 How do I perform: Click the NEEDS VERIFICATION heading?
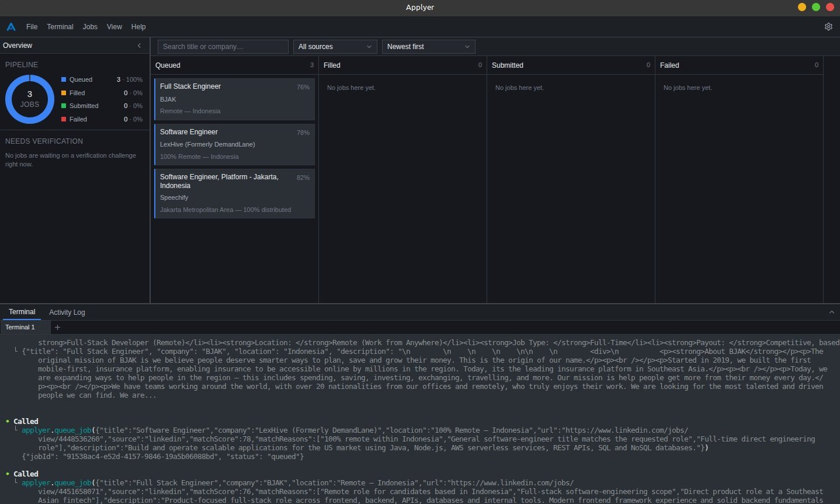[44, 141]
